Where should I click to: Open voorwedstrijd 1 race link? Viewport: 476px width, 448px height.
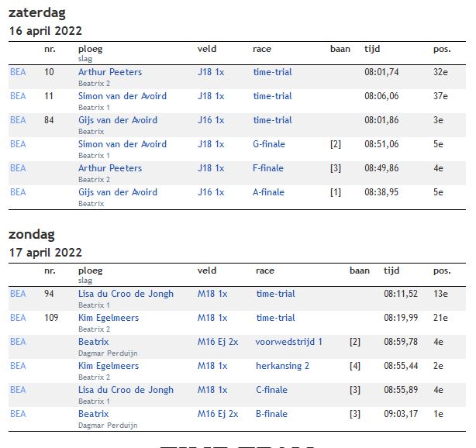288,342
